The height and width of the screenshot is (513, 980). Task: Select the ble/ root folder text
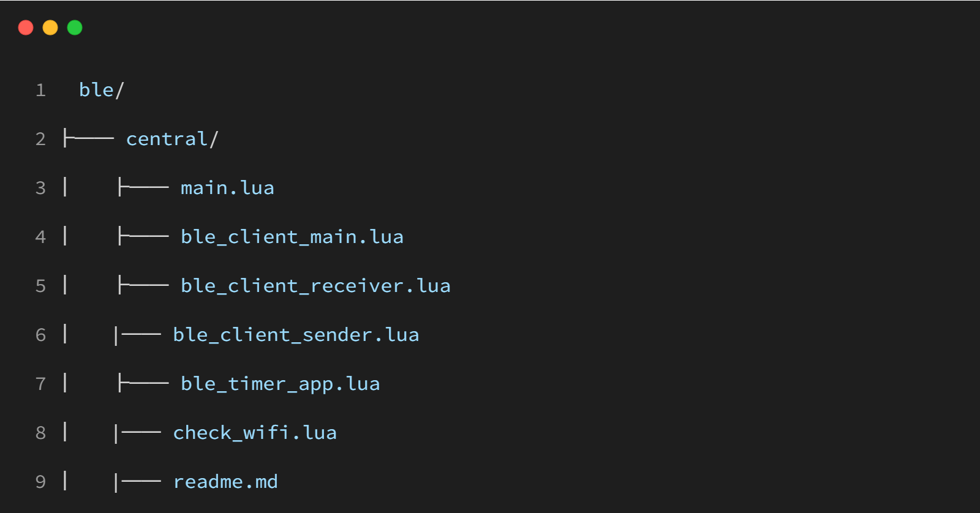[102, 90]
